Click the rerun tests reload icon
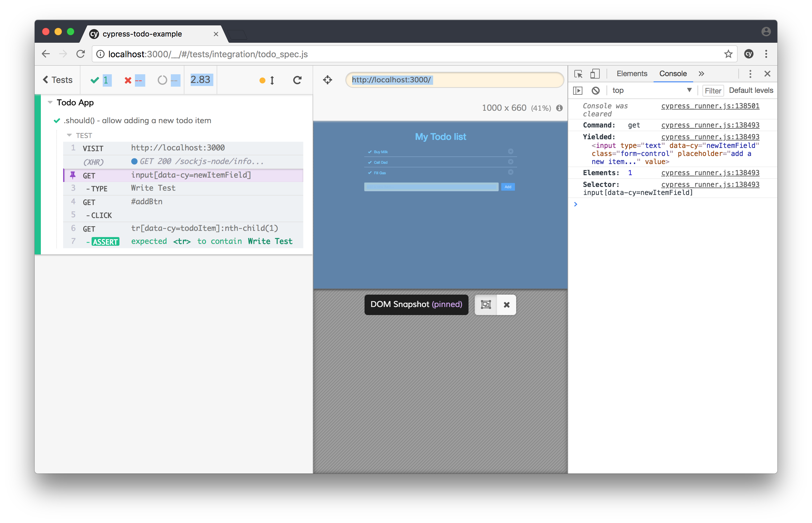Image resolution: width=812 pixels, height=523 pixels. pyautogui.click(x=297, y=80)
